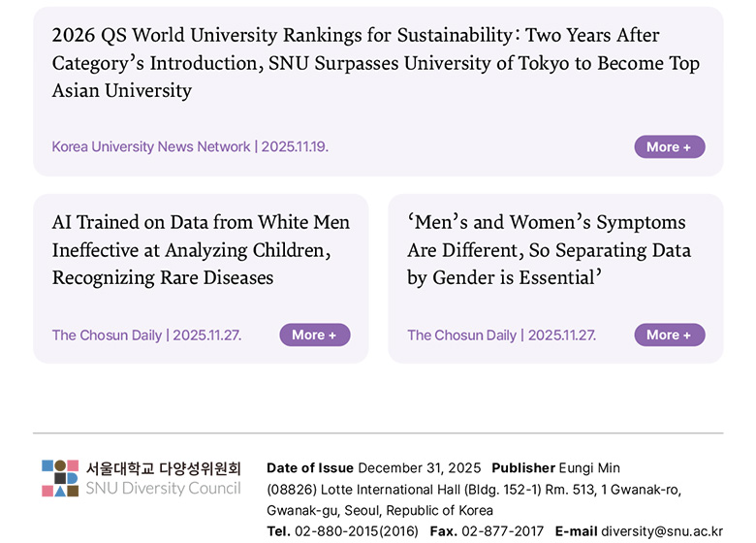Click the Date of Issue December 31, 2025

pos(418,468)
